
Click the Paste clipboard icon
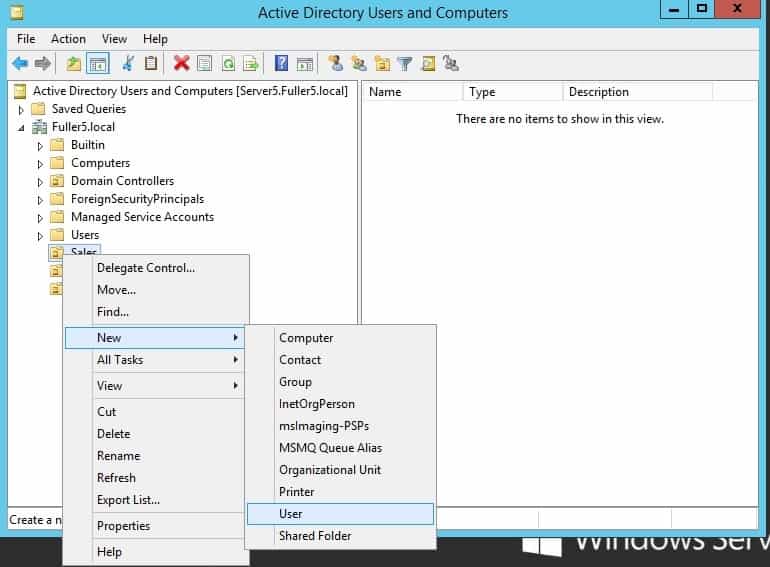pos(151,63)
